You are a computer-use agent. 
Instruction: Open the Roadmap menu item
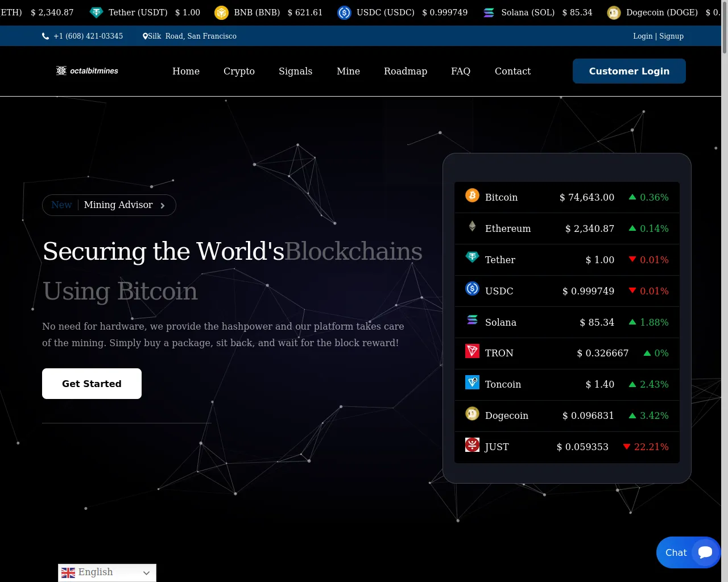(406, 71)
